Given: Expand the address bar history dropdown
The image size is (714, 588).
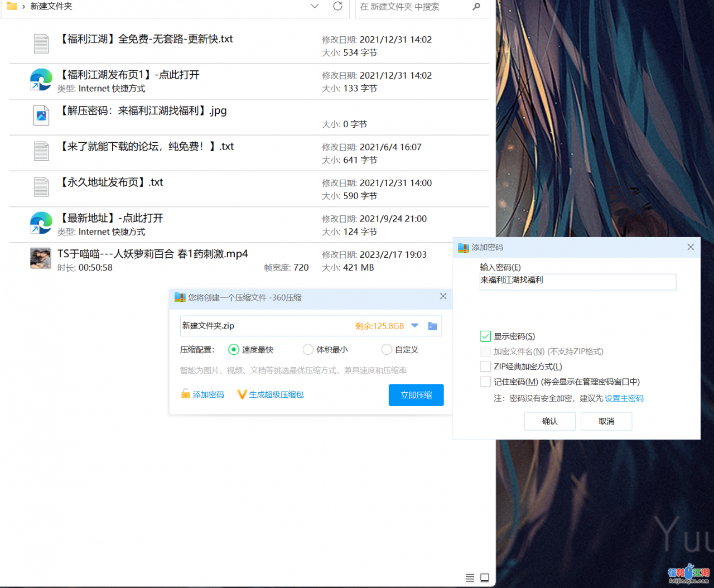Looking at the screenshot, I should pyautogui.click(x=315, y=6).
